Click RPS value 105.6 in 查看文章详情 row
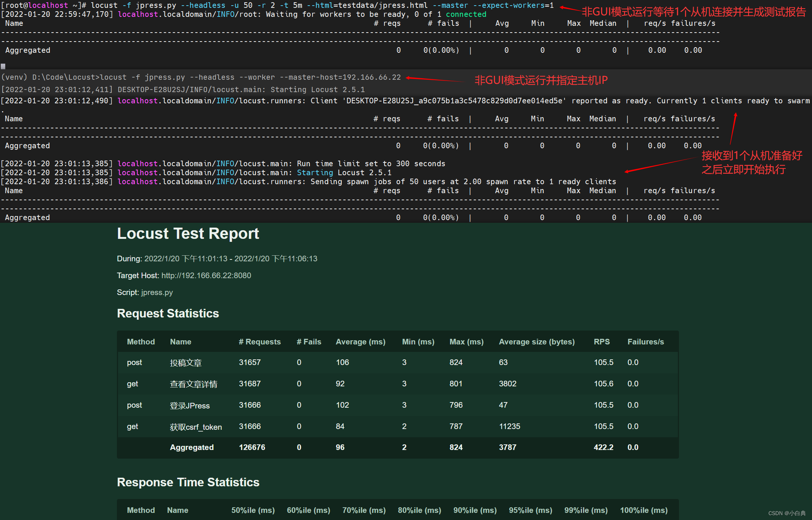Screen dimensions: 812x520 pos(604,384)
